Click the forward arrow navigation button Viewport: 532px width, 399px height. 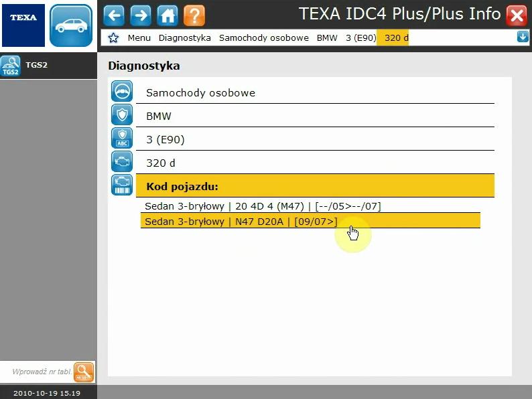pyautogui.click(x=141, y=15)
